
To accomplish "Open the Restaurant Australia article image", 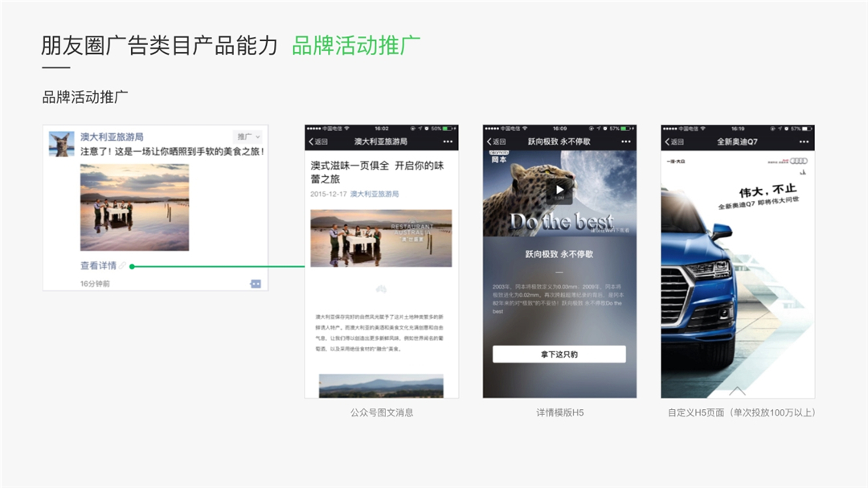I will pos(381,238).
